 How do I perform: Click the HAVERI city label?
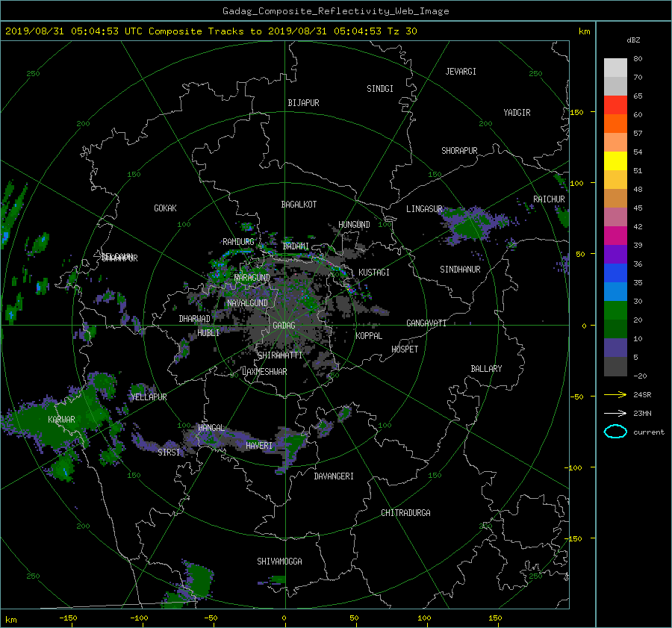click(x=259, y=446)
